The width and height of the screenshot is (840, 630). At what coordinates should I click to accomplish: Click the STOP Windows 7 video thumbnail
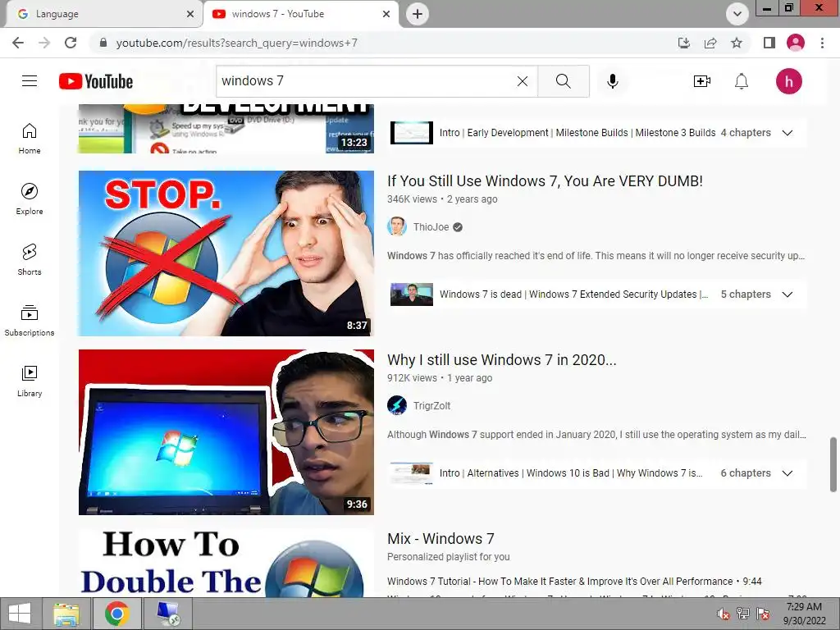[x=226, y=253]
